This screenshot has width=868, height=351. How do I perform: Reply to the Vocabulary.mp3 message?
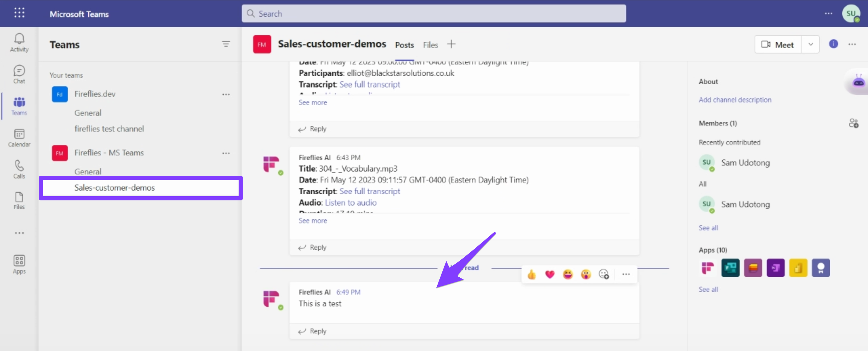coord(312,247)
